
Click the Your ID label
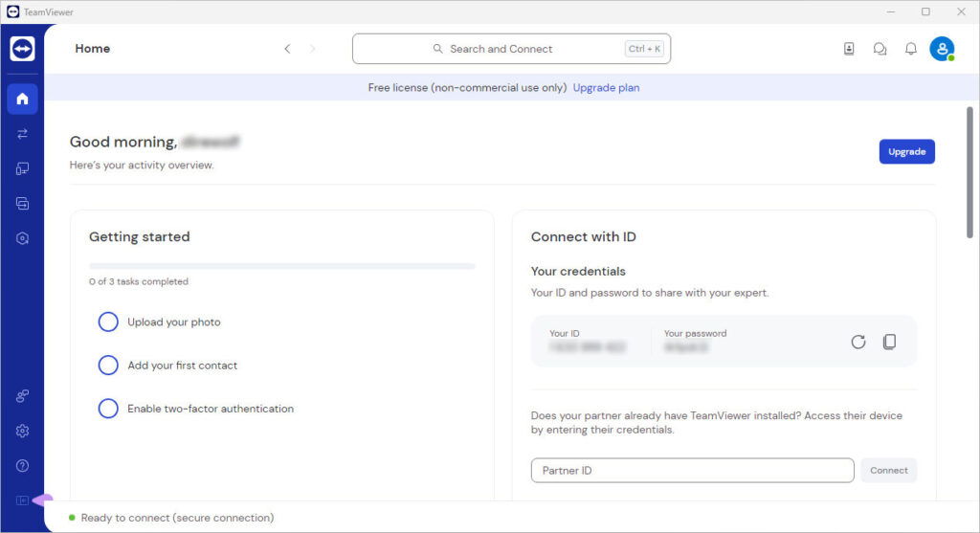click(x=565, y=334)
